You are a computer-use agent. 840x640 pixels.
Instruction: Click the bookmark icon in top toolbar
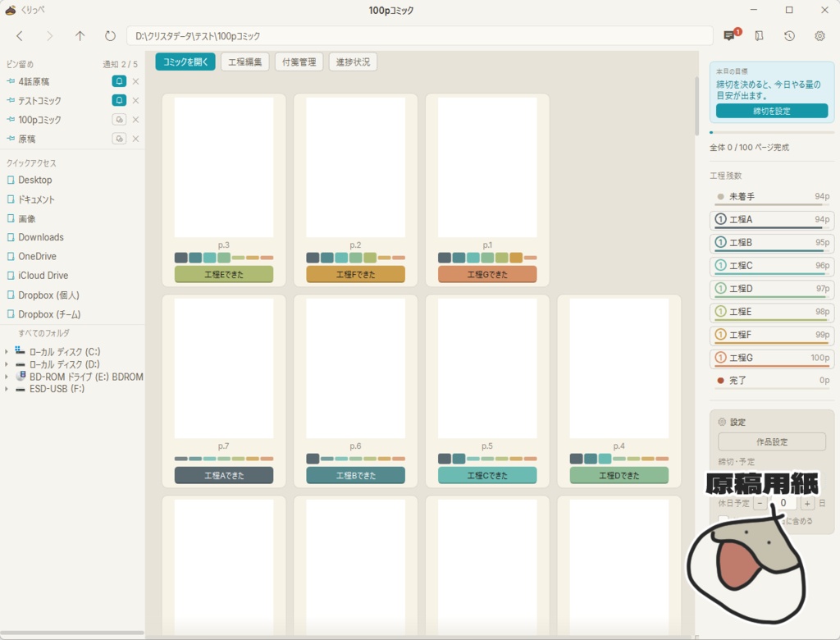(x=759, y=36)
